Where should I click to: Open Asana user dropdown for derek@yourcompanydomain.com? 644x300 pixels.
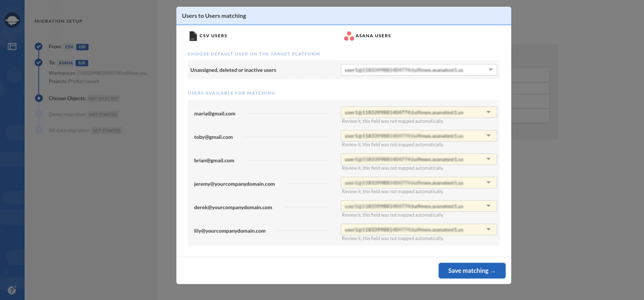coord(419,206)
